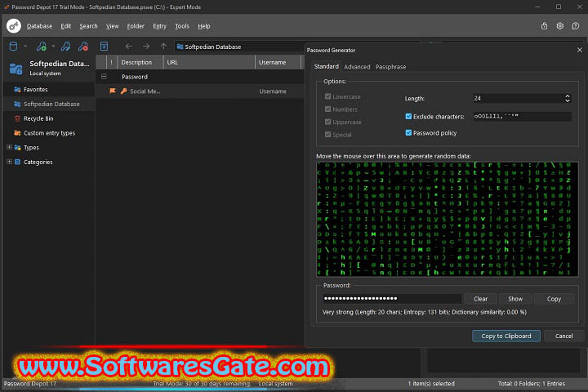Image resolution: width=588 pixels, height=392 pixels.
Task: Disable the Password policy checkbox
Action: point(408,133)
